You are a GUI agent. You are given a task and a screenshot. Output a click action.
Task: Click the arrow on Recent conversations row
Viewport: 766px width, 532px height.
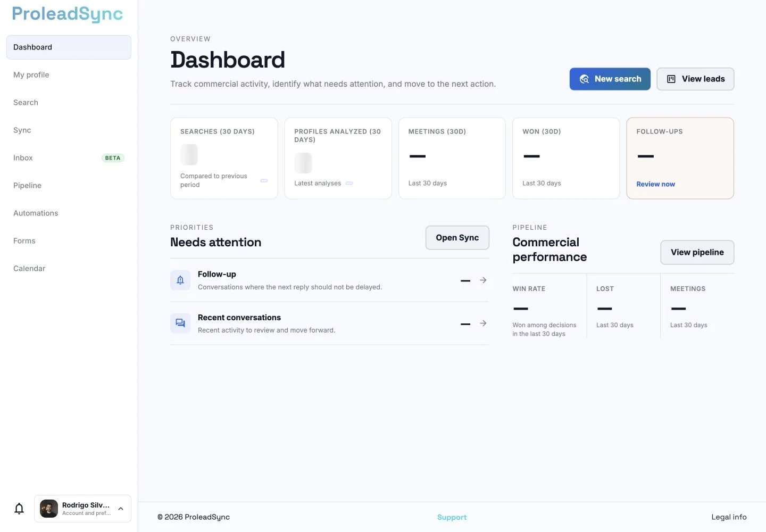coord(483,323)
